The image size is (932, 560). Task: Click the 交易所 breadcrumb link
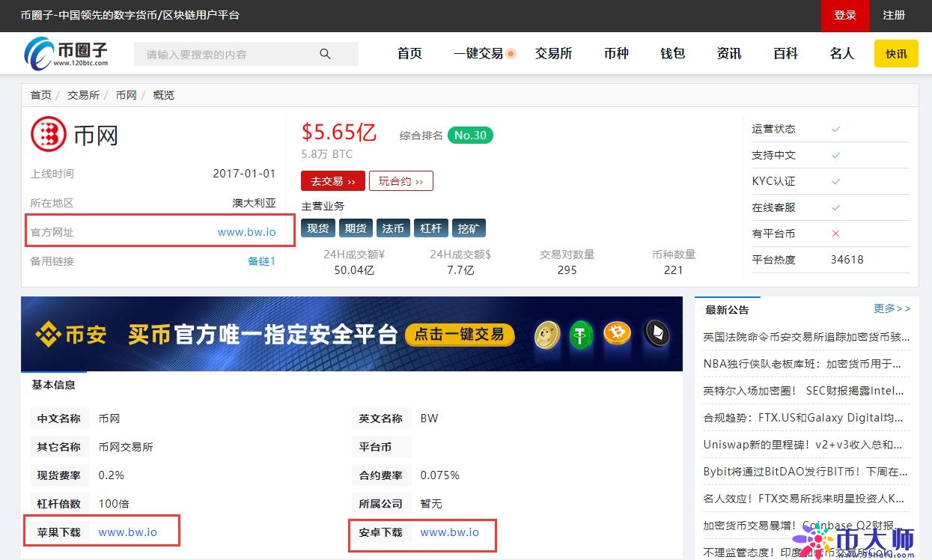pos(83,95)
